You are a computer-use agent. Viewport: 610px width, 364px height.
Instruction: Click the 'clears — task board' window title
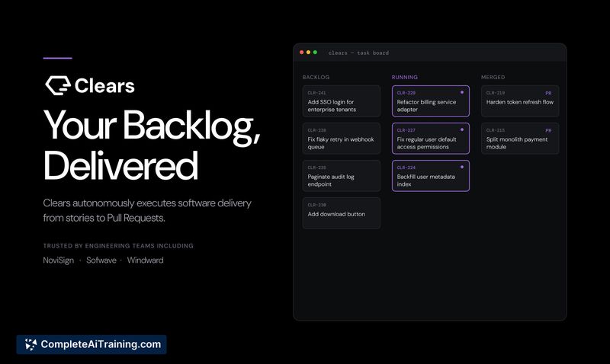(x=358, y=53)
